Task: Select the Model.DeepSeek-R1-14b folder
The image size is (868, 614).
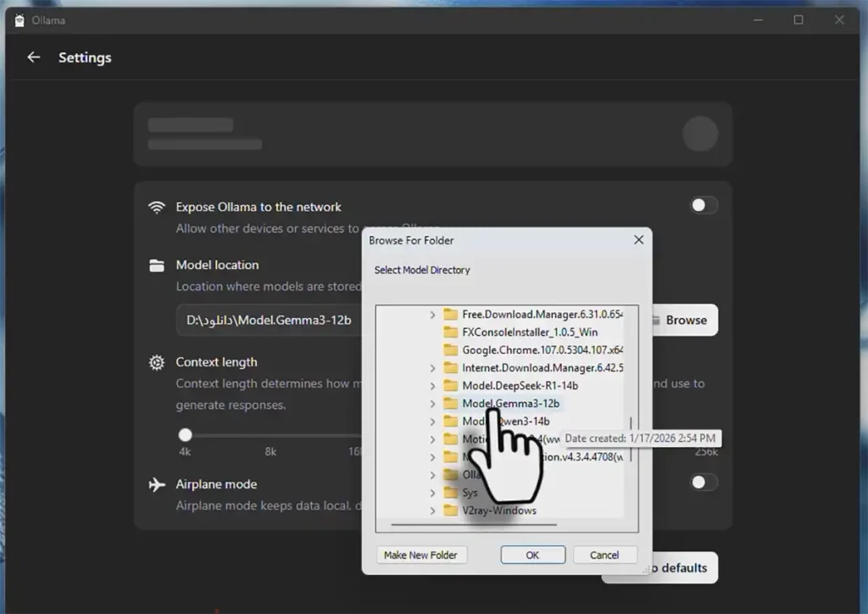Action: 520,385
